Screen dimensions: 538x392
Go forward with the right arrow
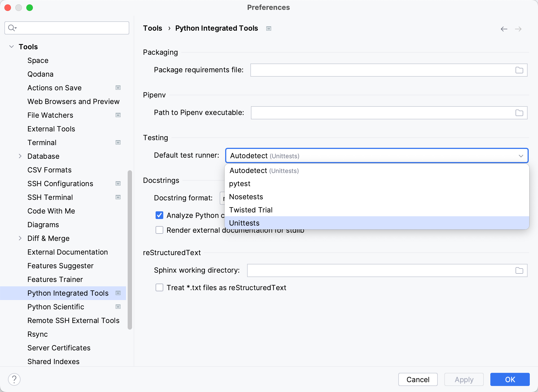click(518, 29)
